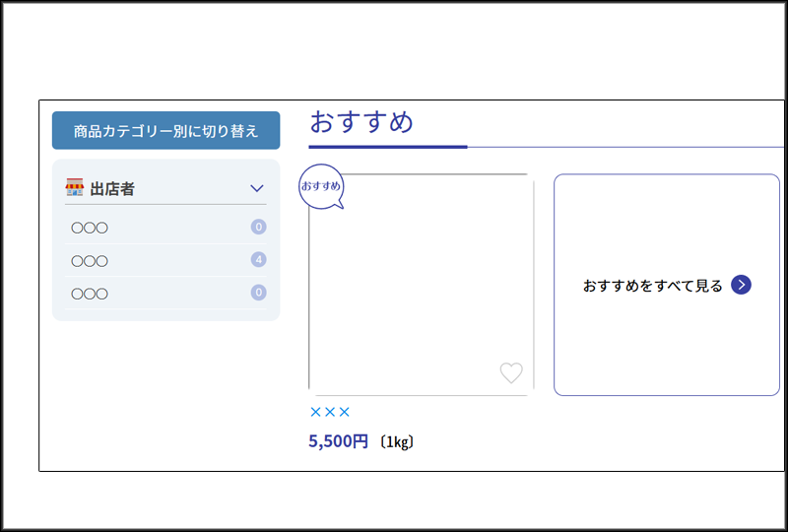Collapse the 出店者 section with chevron
788x532 pixels.
point(257,188)
